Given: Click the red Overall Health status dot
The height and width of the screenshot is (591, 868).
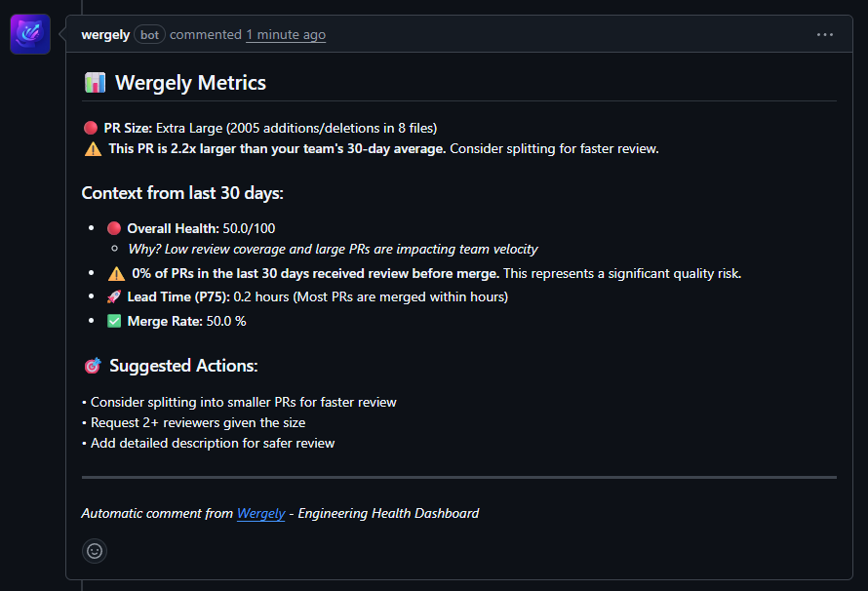Looking at the screenshot, I should (x=114, y=226).
